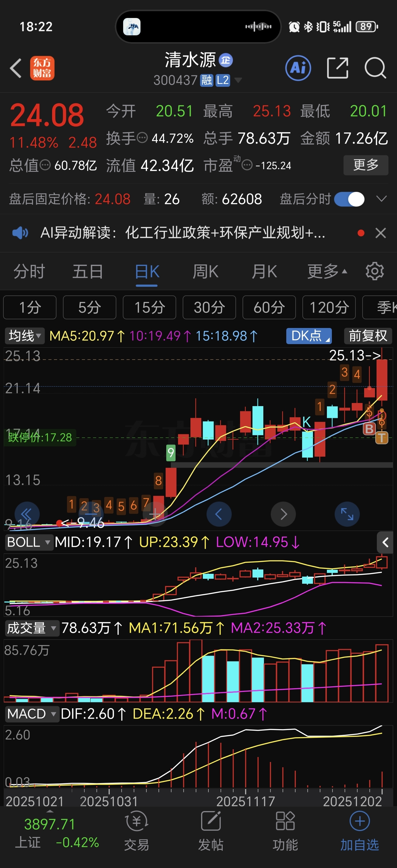The image size is (397, 868).
Task: Tap the 融 margin badge
Action: (207, 81)
